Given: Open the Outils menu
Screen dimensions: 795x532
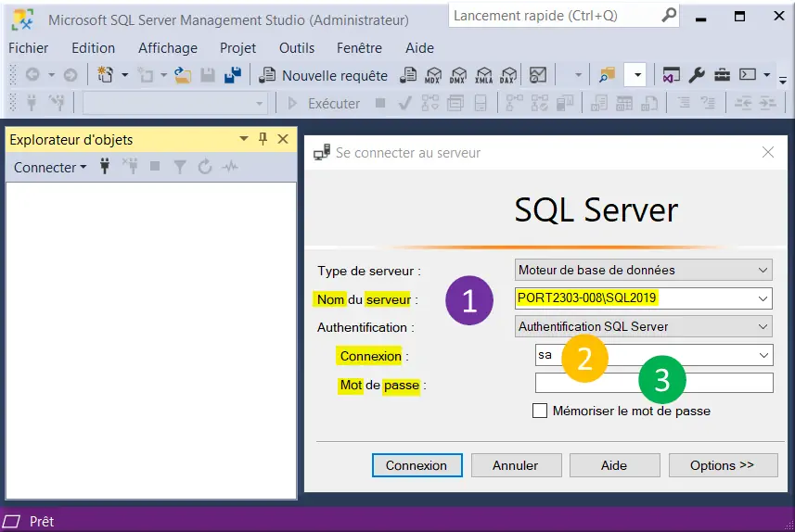Looking at the screenshot, I should 297,48.
